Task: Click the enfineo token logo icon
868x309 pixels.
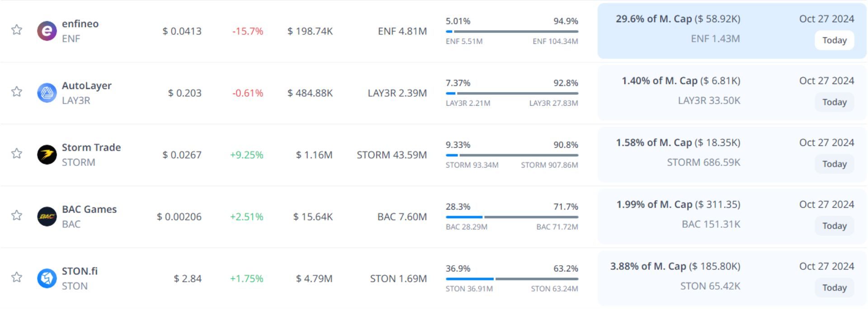Action: coord(47,31)
